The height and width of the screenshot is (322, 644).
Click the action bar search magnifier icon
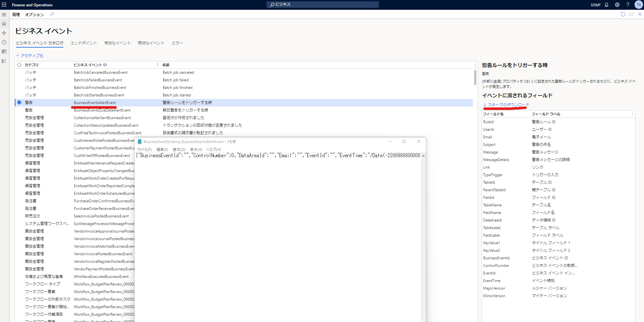(x=52, y=14)
